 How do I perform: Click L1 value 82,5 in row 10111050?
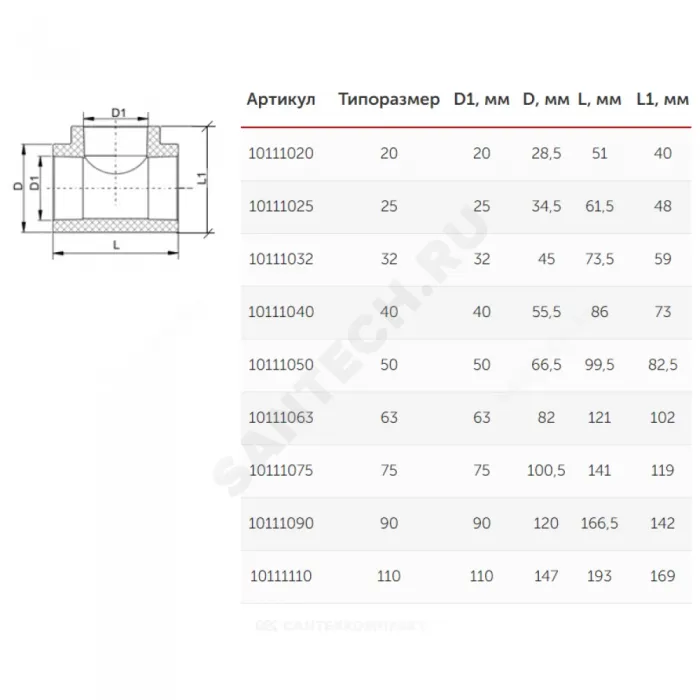(662, 365)
